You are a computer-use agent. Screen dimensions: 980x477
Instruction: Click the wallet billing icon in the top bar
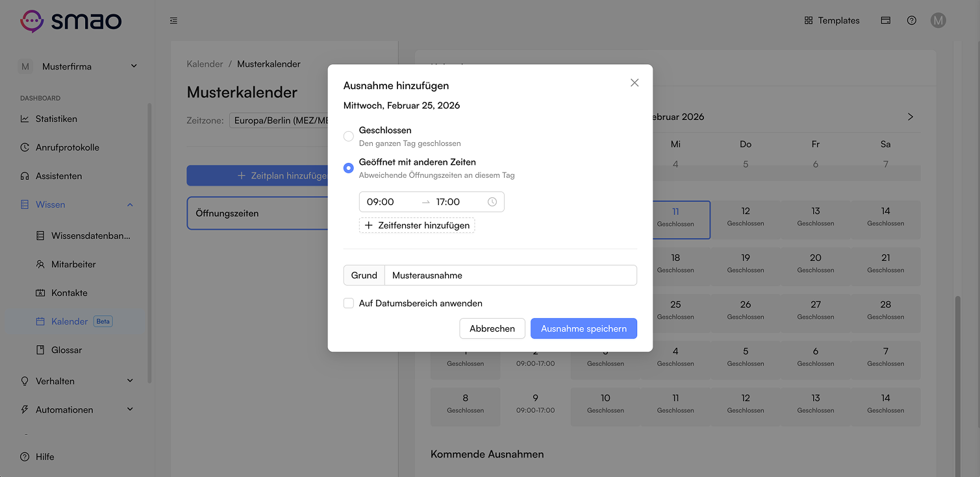(885, 20)
